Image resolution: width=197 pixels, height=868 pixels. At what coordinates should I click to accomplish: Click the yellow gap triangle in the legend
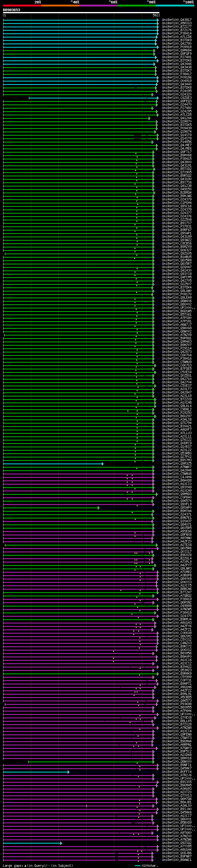(25, 865)
